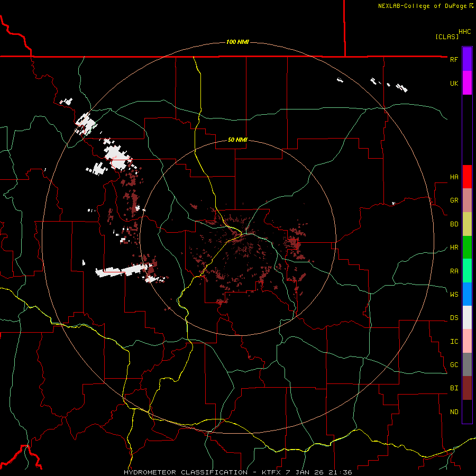Click the GC gray legend swatch
This screenshot has height=476, width=476.
pos(467,364)
